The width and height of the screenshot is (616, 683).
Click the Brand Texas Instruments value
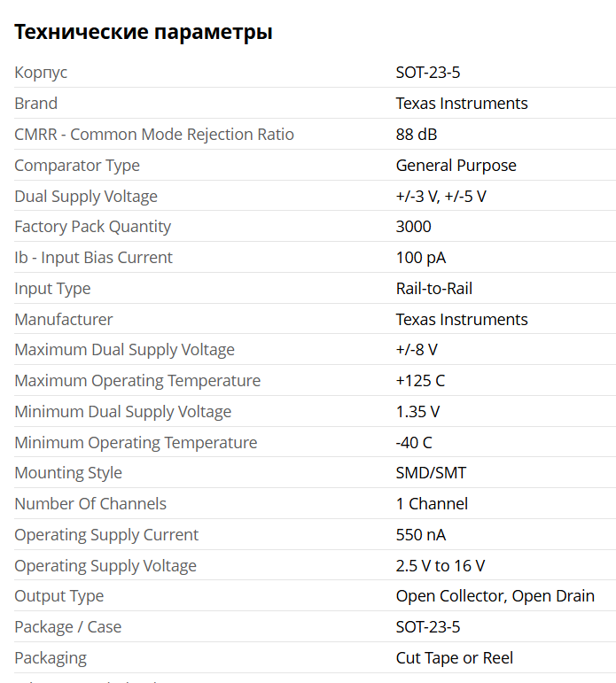click(461, 104)
